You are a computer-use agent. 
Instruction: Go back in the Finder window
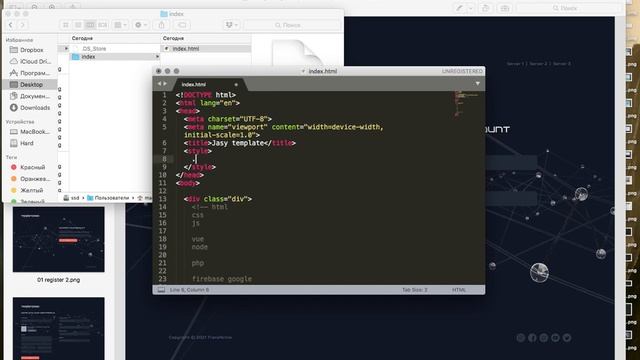click(x=11, y=25)
